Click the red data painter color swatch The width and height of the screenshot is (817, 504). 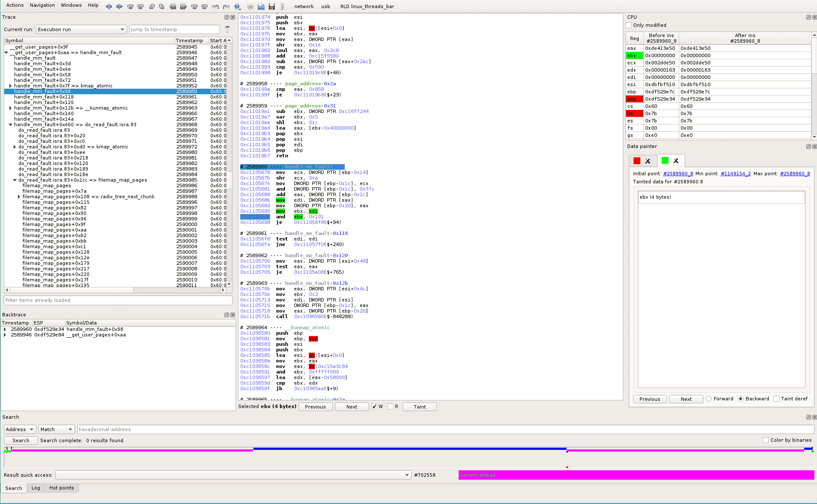coord(637,161)
